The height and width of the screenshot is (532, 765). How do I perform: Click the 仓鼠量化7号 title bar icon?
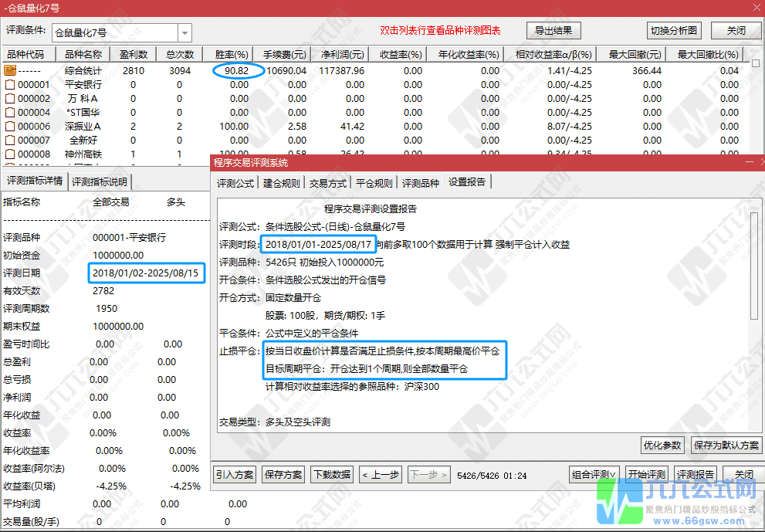8,8
